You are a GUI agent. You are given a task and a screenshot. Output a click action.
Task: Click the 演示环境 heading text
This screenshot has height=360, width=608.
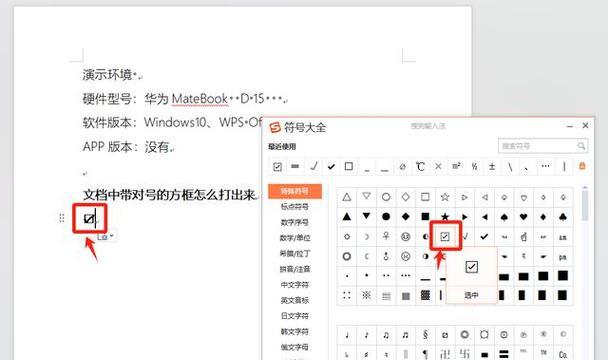click(107, 74)
